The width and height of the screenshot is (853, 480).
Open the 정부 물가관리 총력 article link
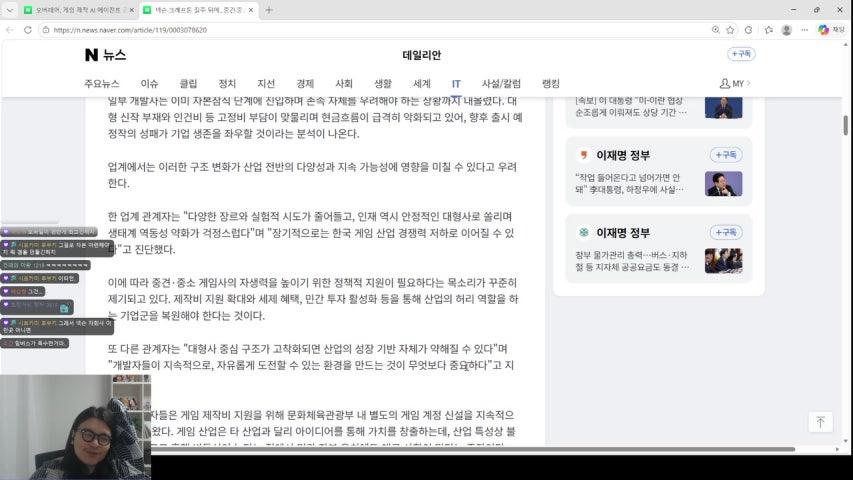point(632,261)
